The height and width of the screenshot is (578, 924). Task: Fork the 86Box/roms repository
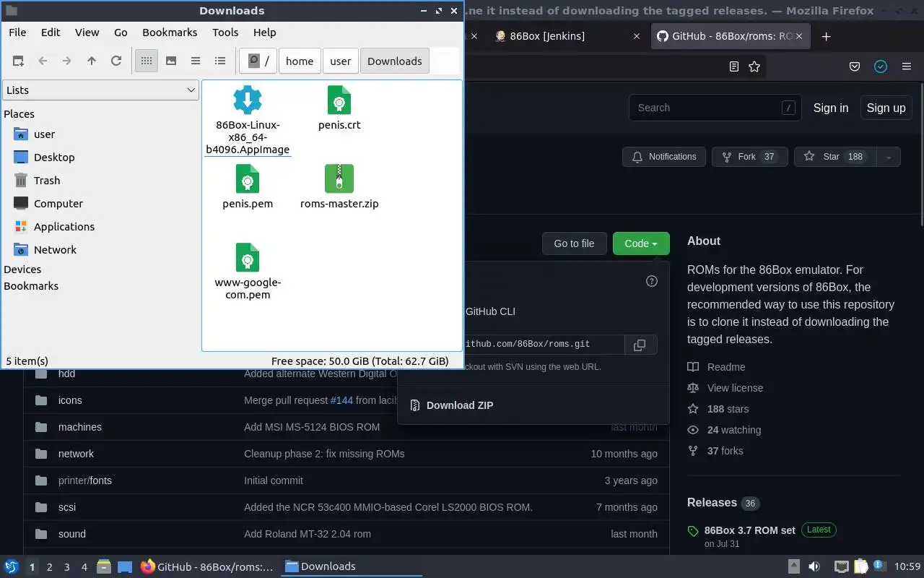coord(750,157)
